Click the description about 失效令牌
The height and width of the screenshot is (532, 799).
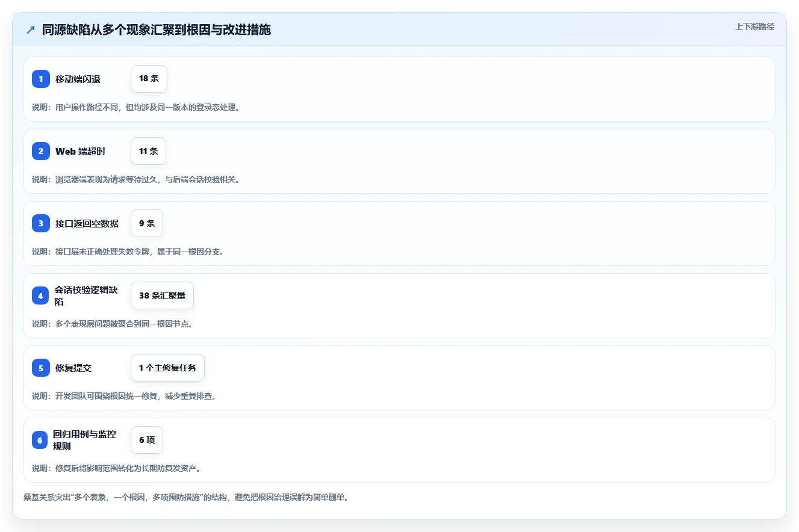128,252
